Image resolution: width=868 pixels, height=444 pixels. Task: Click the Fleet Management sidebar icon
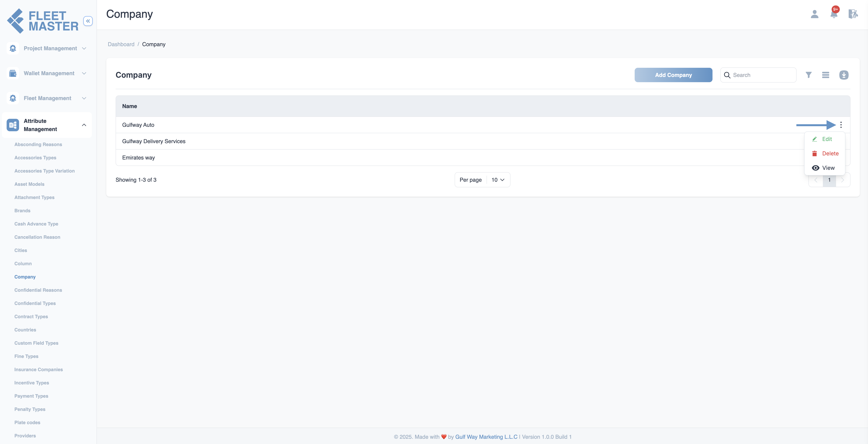pos(13,98)
